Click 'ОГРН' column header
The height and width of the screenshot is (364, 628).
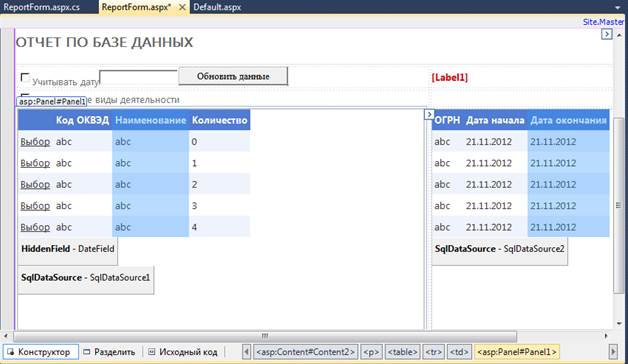pyautogui.click(x=447, y=120)
